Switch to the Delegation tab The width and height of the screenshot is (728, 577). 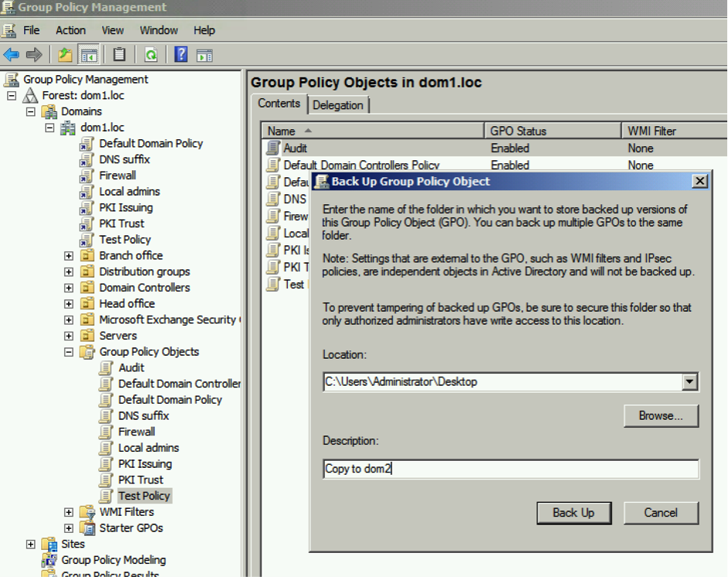click(x=338, y=105)
